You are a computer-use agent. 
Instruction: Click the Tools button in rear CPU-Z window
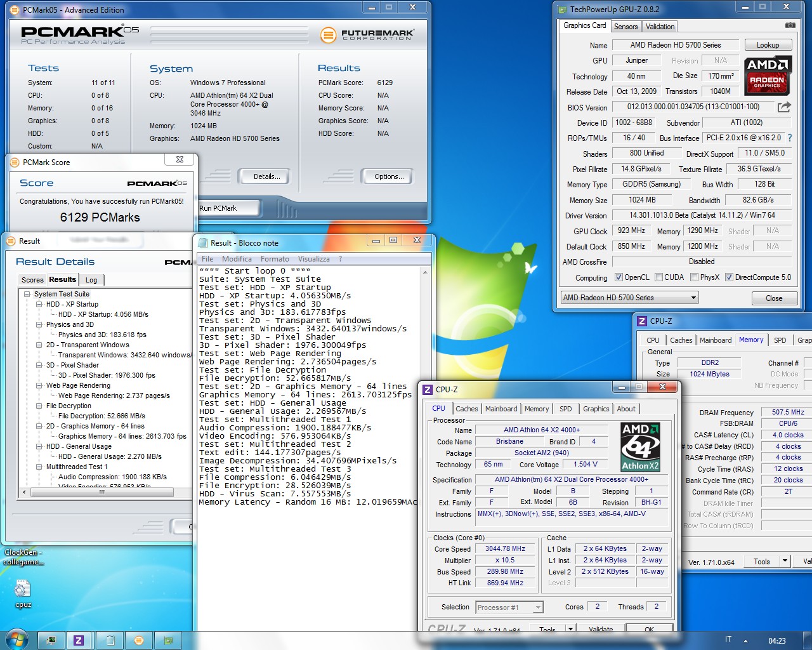pos(761,561)
